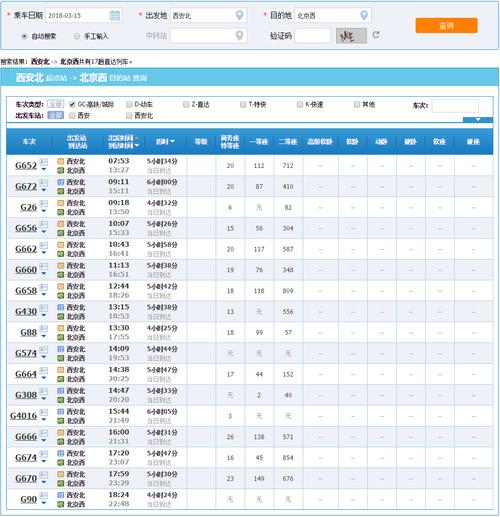This screenshot has width=500, height=517.
Task: Open the stop info icon beside G4016
Action: (44, 413)
